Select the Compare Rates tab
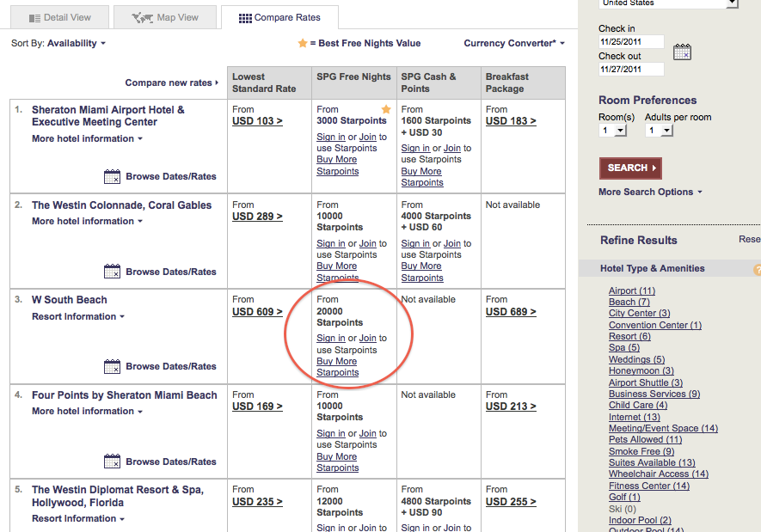 pyautogui.click(x=279, y=17)
